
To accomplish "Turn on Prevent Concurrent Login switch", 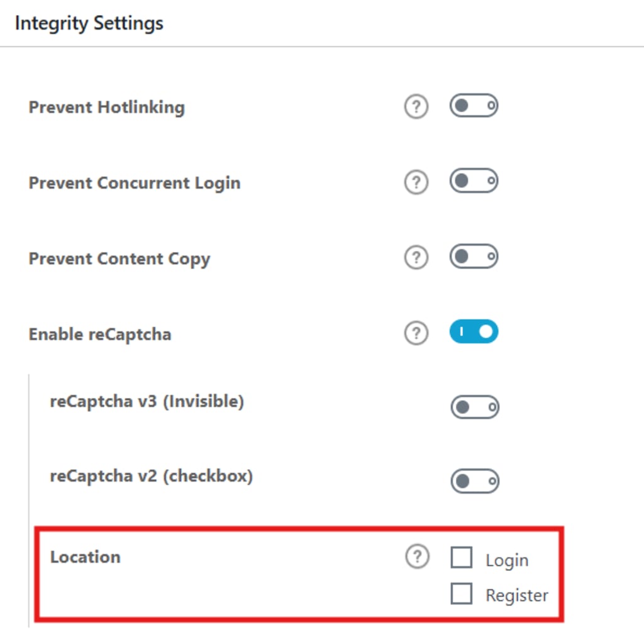I will 474,180.
